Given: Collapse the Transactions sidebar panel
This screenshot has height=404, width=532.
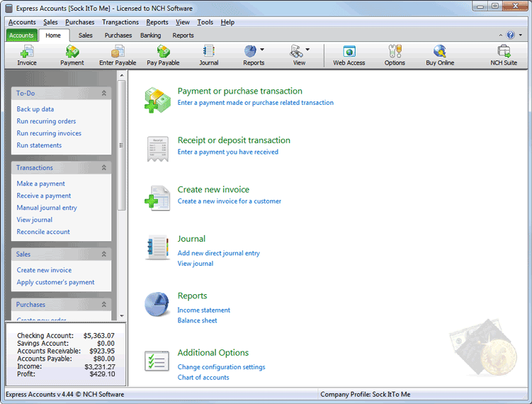Looking at the screenshot, I should 104,168.
